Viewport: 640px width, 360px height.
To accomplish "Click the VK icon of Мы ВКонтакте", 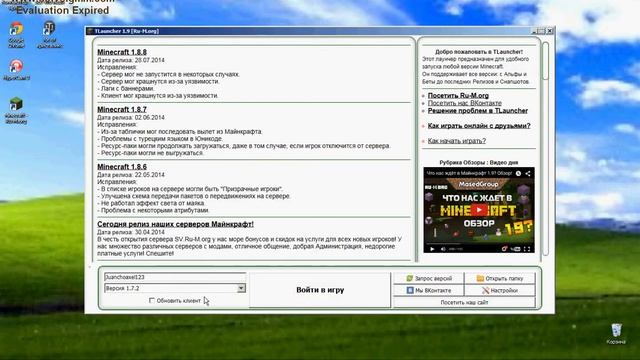I will click(410, 290).
